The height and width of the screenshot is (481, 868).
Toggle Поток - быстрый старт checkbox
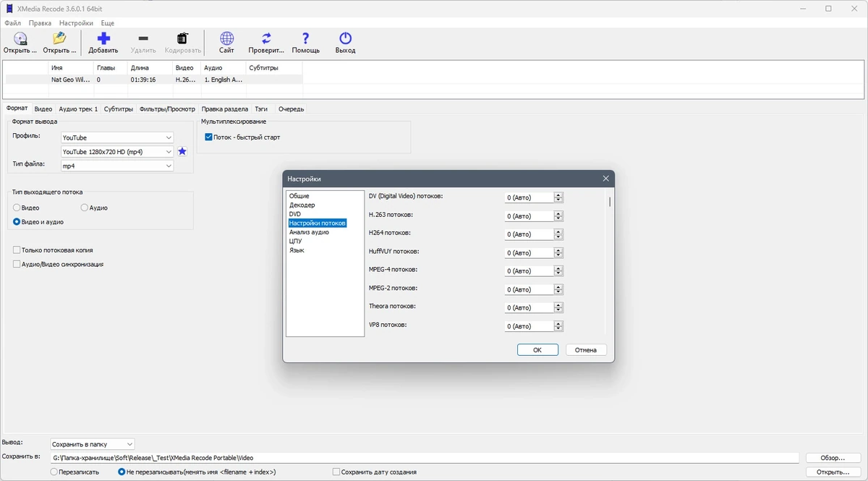(209, 137)
